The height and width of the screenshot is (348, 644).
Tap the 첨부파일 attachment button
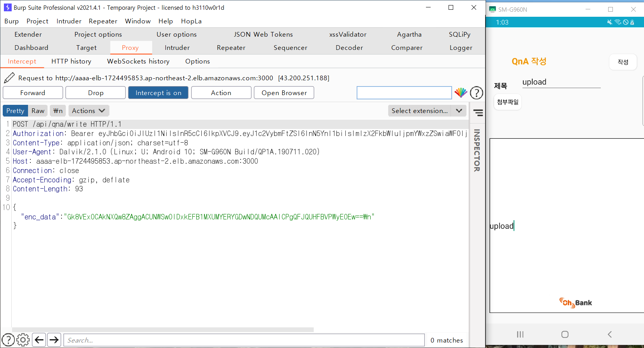pyautogui.click(x=508, y=102)
